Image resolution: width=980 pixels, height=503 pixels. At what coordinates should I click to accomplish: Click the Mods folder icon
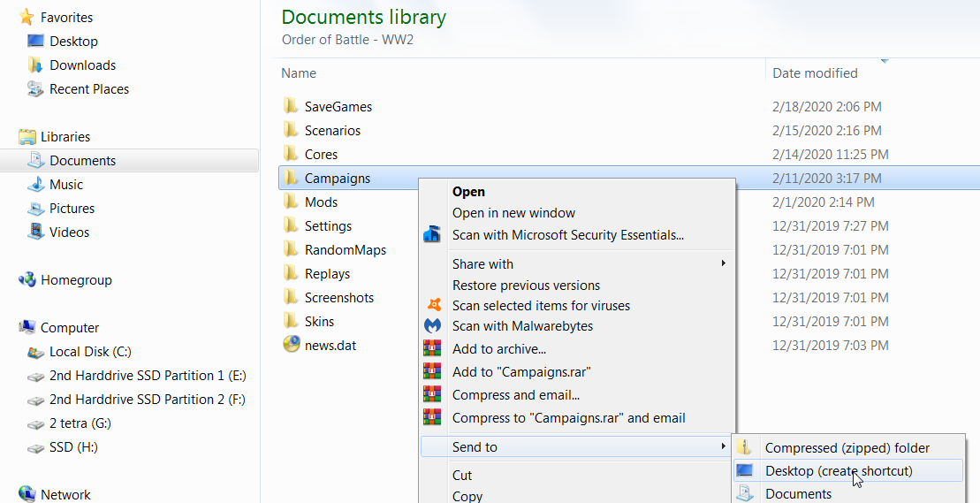coord(291,202)
